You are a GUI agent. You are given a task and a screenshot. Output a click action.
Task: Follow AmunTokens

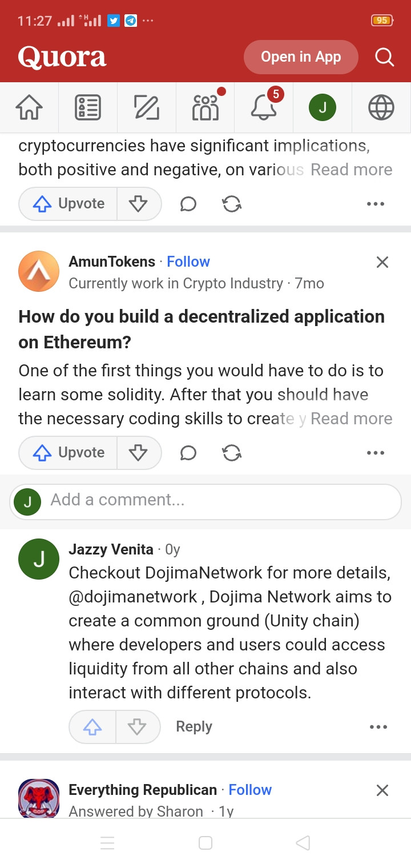point(188,262)
